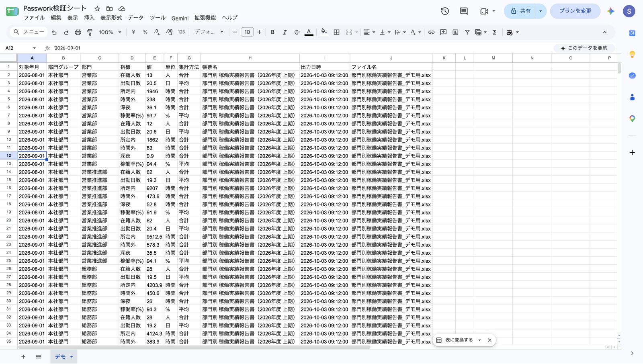This screenshot has width=643, height=364.
Task: Show all sheets list button
Action: pos(38,357)
